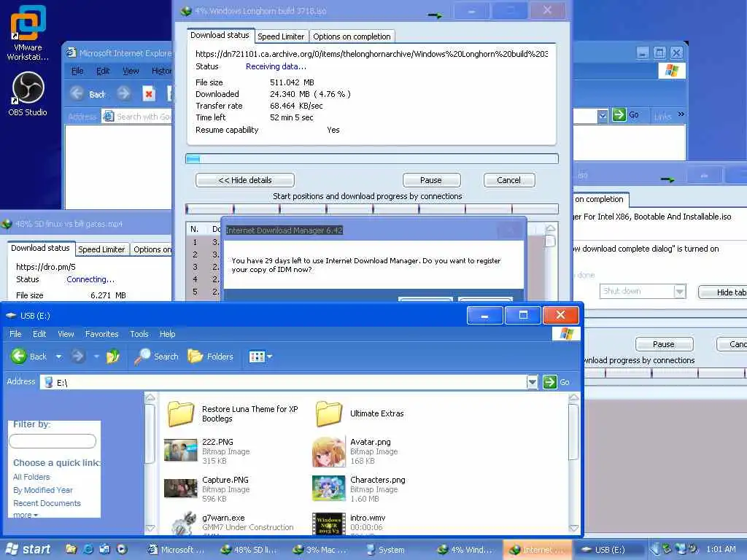Open the Views icon in explorer toolbar
Image resolution: width=747 pixels, height=560 pixels.
click(257, 356)
